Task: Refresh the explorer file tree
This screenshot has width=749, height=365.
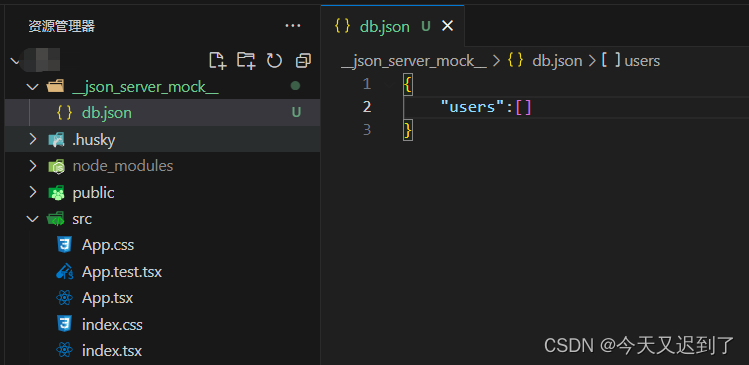Action: [x=274, y=61]
